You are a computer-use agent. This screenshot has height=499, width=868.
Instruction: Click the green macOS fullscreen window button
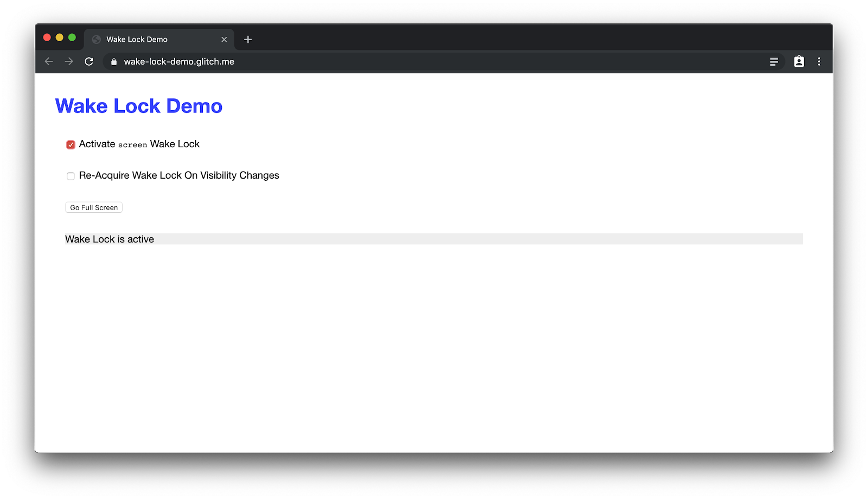pyautogui.click(x=72, y=37)
